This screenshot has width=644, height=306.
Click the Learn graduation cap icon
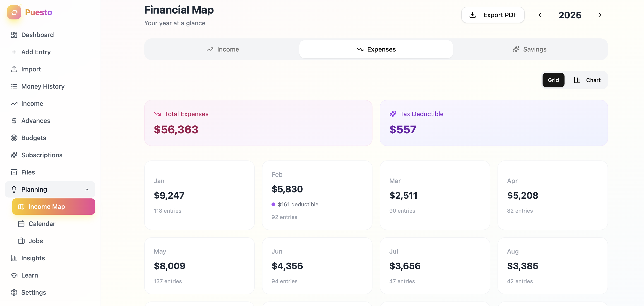point(14,275)
